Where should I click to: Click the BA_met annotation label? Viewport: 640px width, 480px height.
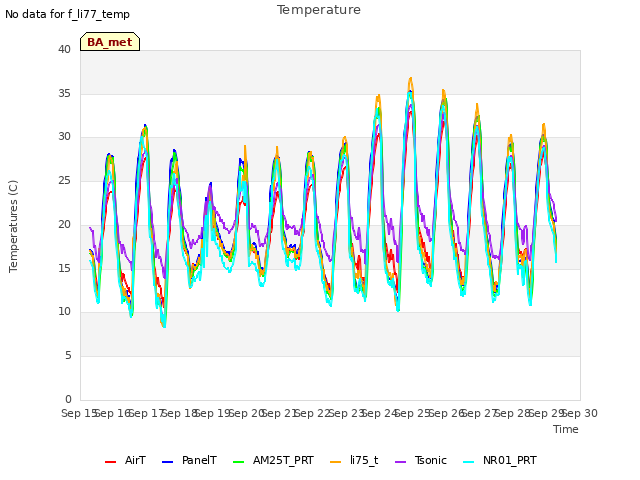coord(110,42)
